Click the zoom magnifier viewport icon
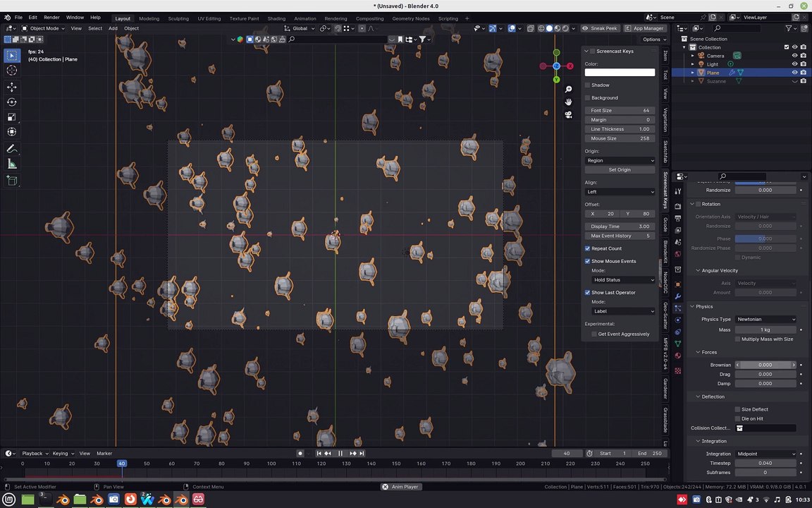 [x=569, y=90]
